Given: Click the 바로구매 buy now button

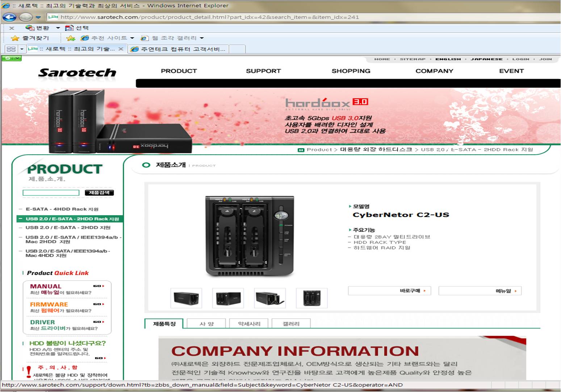Looking at the screenshot, I should [389, 291].
